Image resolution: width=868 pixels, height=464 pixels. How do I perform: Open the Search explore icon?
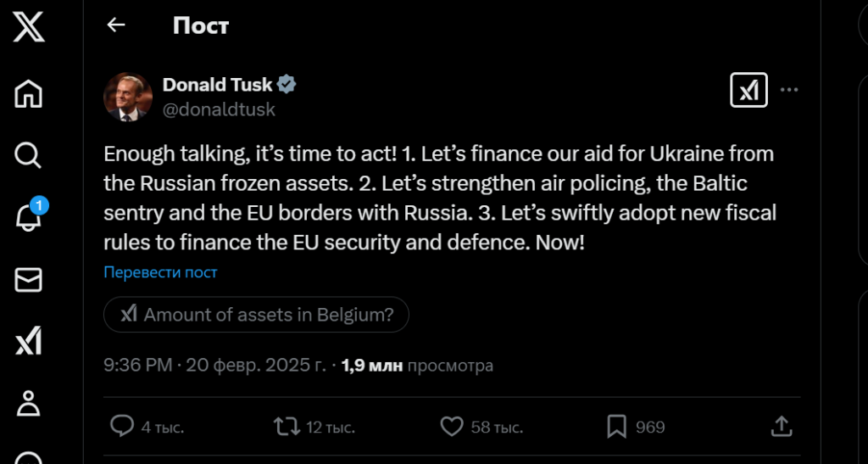pos(29,155)
